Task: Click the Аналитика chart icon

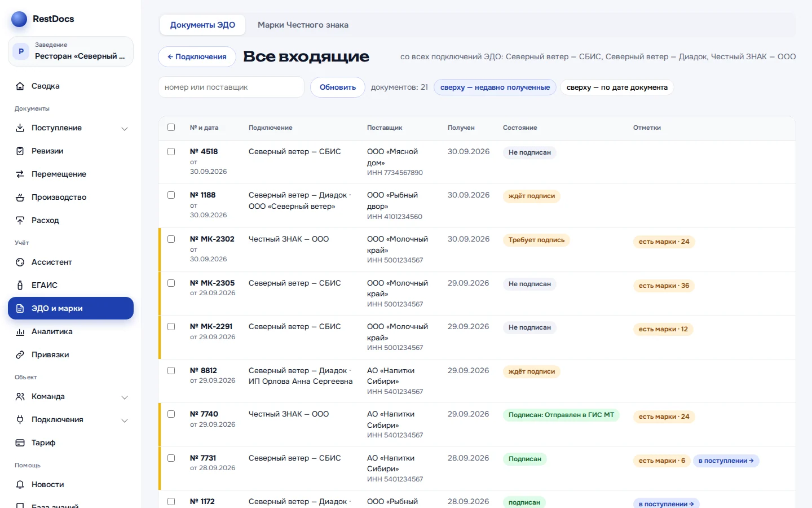Action: (x=20, y=332)
